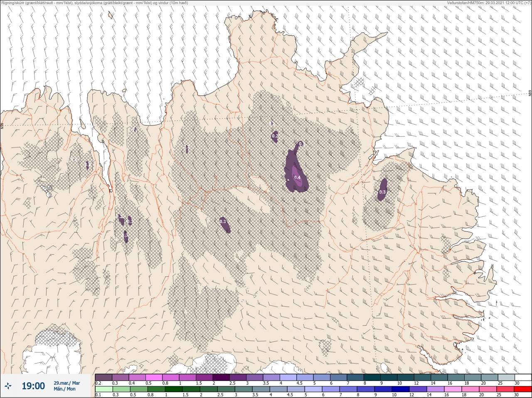Screen dimensions: 532x398
Task: Select the date text '29.mar./ Mar'
Action: 66,383
